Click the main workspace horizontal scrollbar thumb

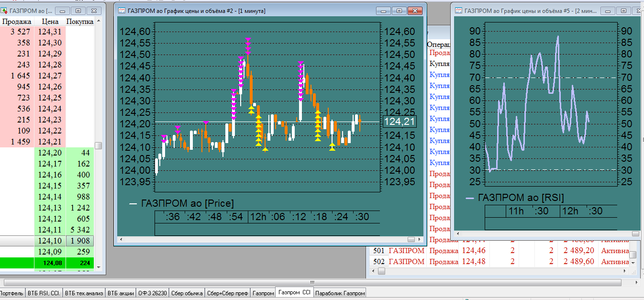(x=312, y=282)
